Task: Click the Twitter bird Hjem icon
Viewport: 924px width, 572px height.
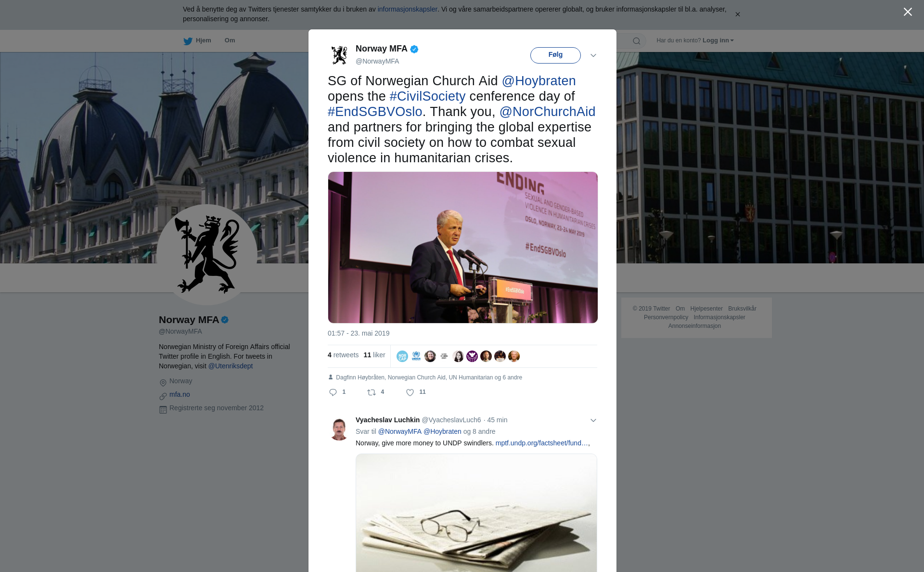Action: pyautogui.click(x=188, y=41)
